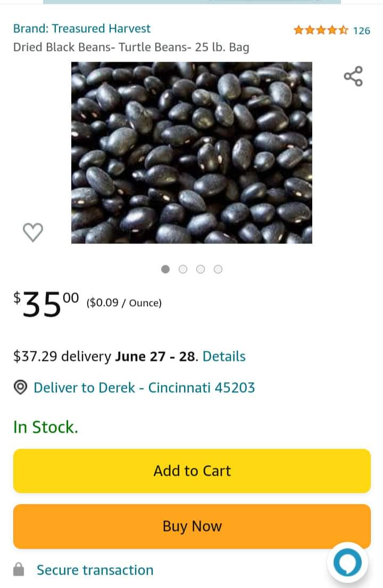Tap the black beans product photo
Screen dimensions: 383x588
point(191,153)
